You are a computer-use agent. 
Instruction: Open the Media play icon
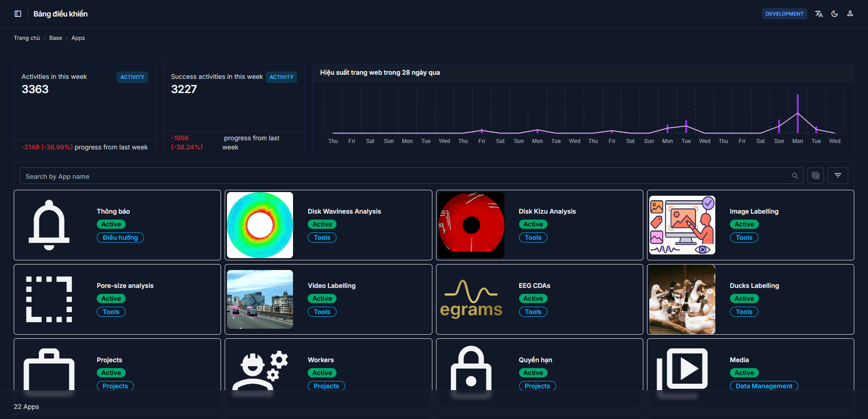coord(682,370)
